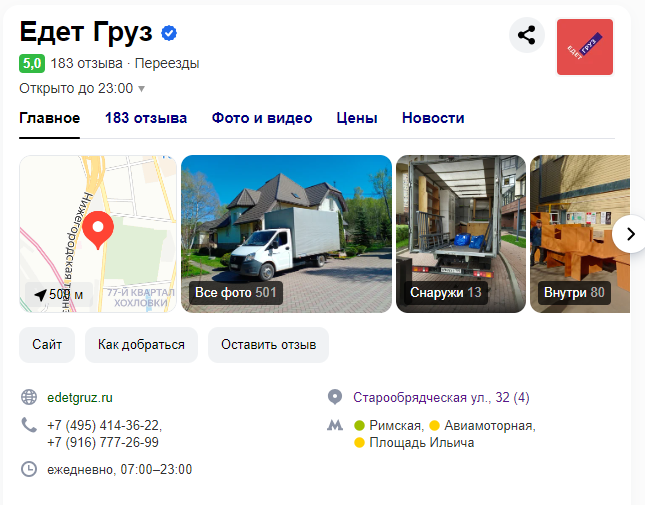Open the Едет Груз company logo

[585, 47]
